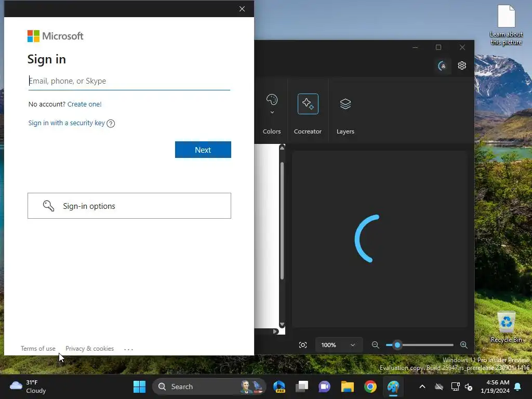Close the Paint window

[462, 47]
